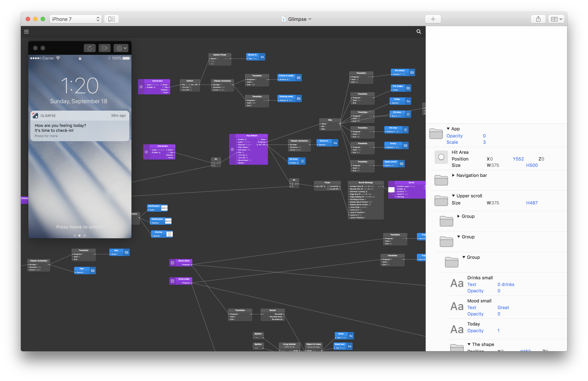Tap the Glimpse notification in phone preview

(80, 126)
